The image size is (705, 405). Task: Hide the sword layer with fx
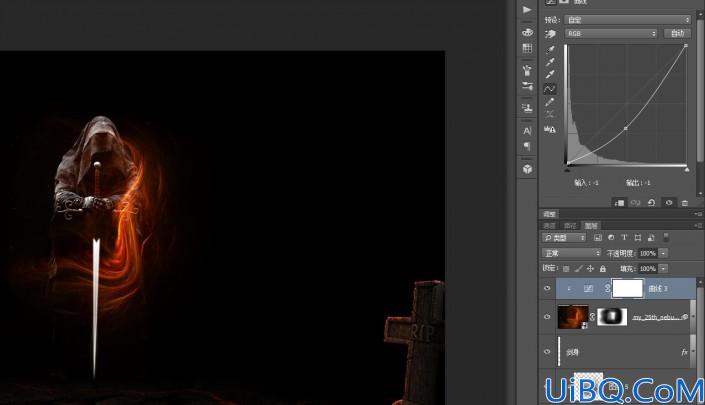coord(547,352)
